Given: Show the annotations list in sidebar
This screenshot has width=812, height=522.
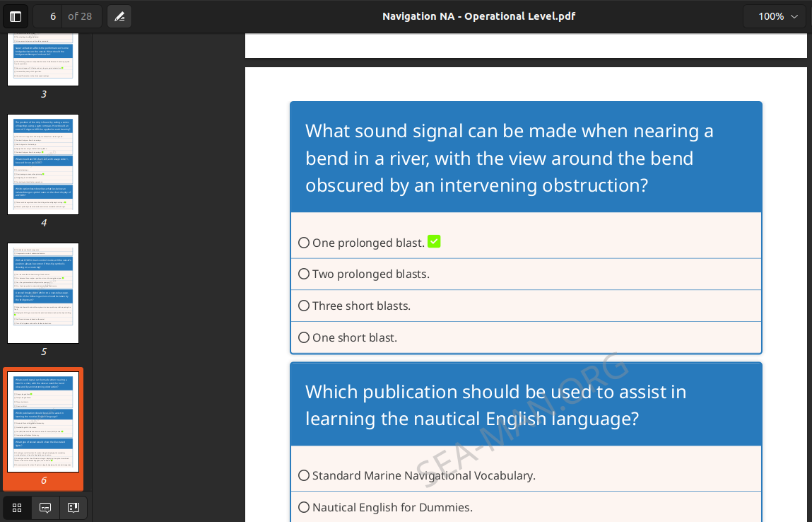Looking at the screenshot, I should point(45,507).
